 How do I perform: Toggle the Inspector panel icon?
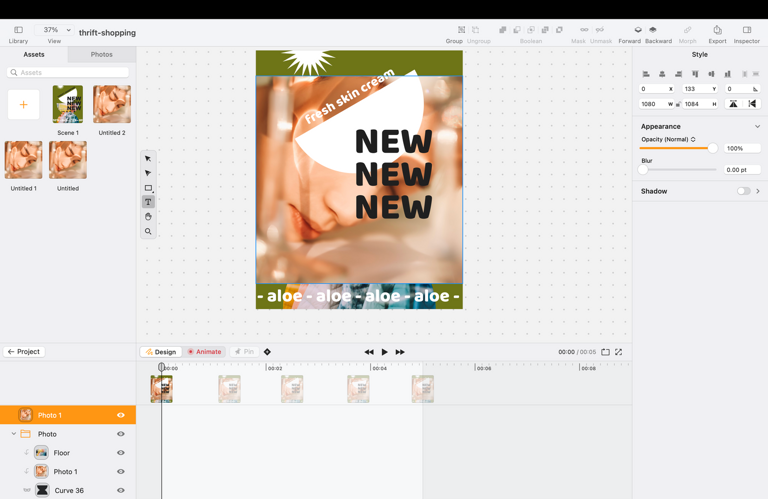[x=747, y=30]
